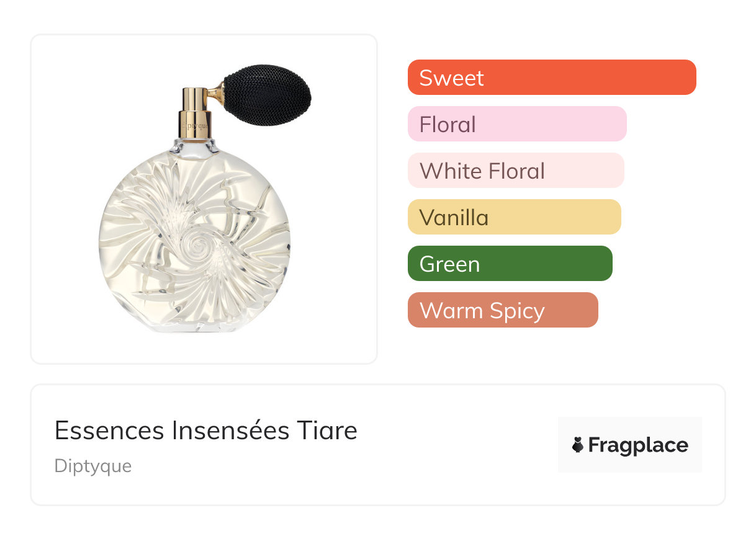The image size is (756, 536).
Task: Choose the Warm Spicy accord bar
Action: point(503,310)
